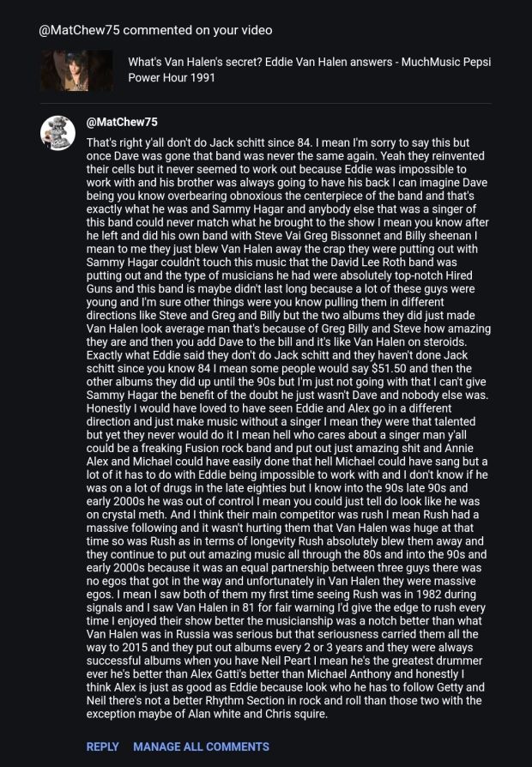The width and height of the screenshot is (532, 767).
Task: Open the Van Halen video thumbnail
Action: coord(76,70)
